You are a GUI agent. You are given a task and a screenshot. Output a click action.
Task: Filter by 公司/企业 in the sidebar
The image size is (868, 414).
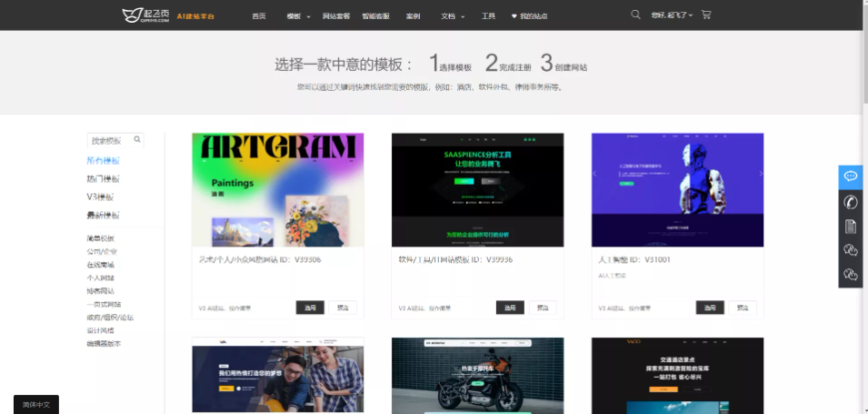pyautogui.click(x=102, y=252)
